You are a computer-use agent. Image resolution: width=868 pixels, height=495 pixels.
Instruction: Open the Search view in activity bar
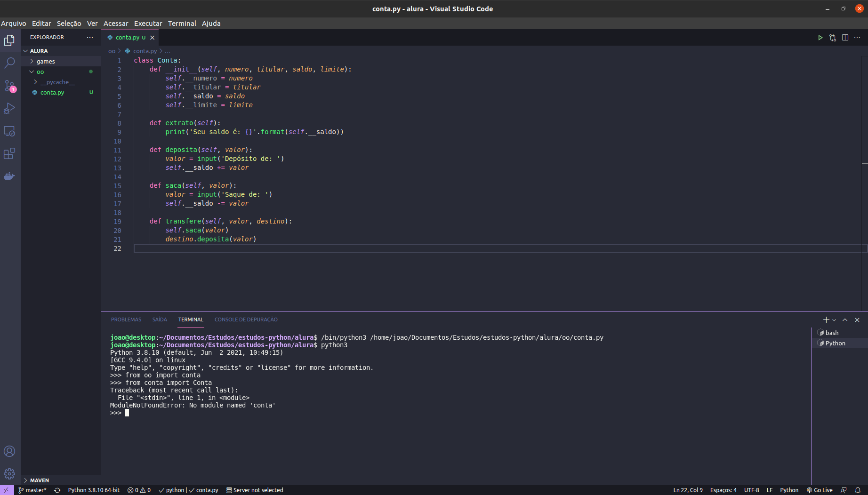pyautogui.click(x=9, y=63)
